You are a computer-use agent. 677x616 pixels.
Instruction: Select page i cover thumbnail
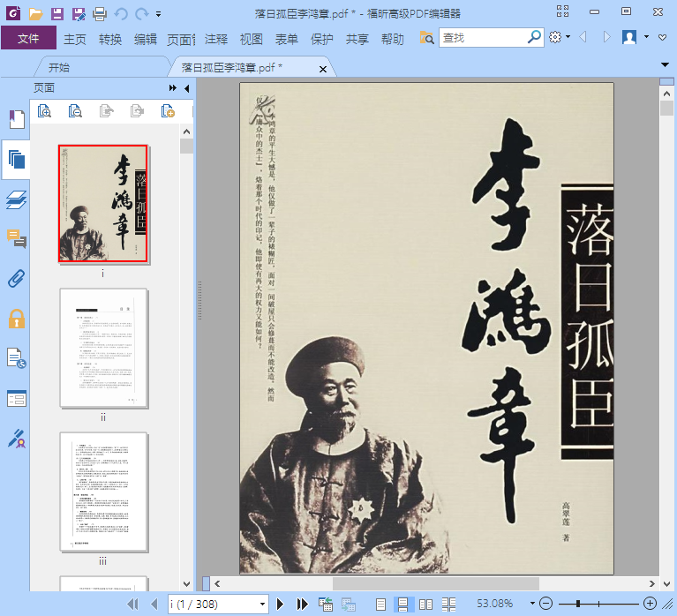click(102, 203)
